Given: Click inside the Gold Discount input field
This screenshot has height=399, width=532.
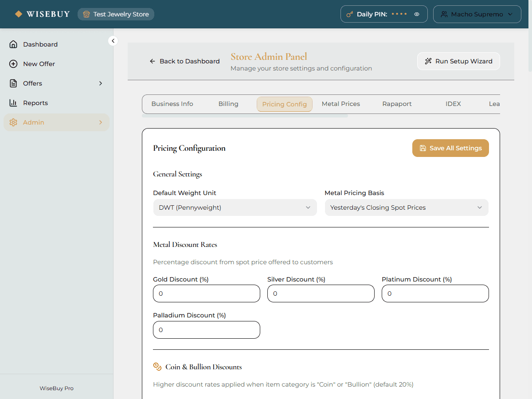Looking at the screenshot, I should pyautogui.click(x=206, y=293).
